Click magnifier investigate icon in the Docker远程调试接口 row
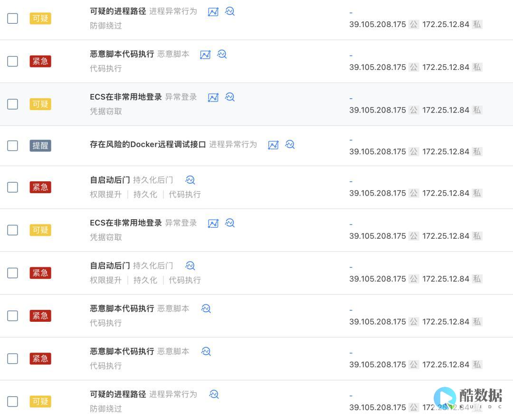Viewport: 513px width, 420px height. (290, 144)
